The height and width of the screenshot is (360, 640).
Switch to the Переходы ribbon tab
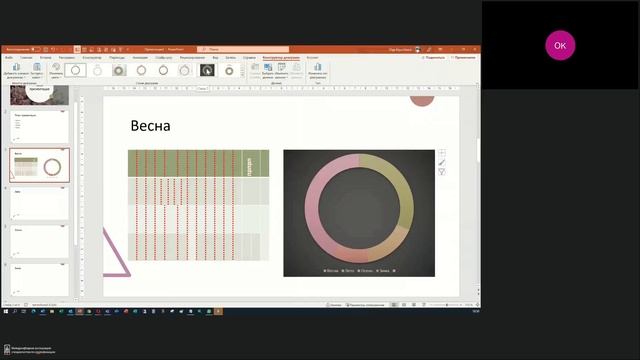(117, 58)
